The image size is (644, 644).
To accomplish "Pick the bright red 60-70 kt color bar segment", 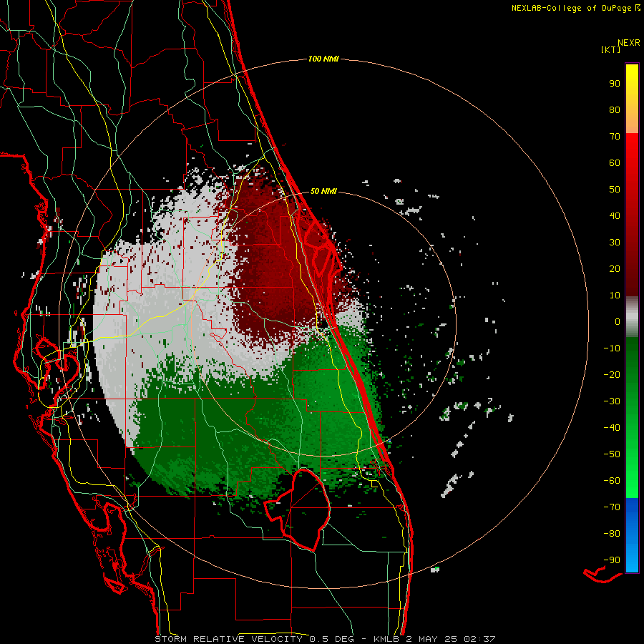I will click(632, 150).
